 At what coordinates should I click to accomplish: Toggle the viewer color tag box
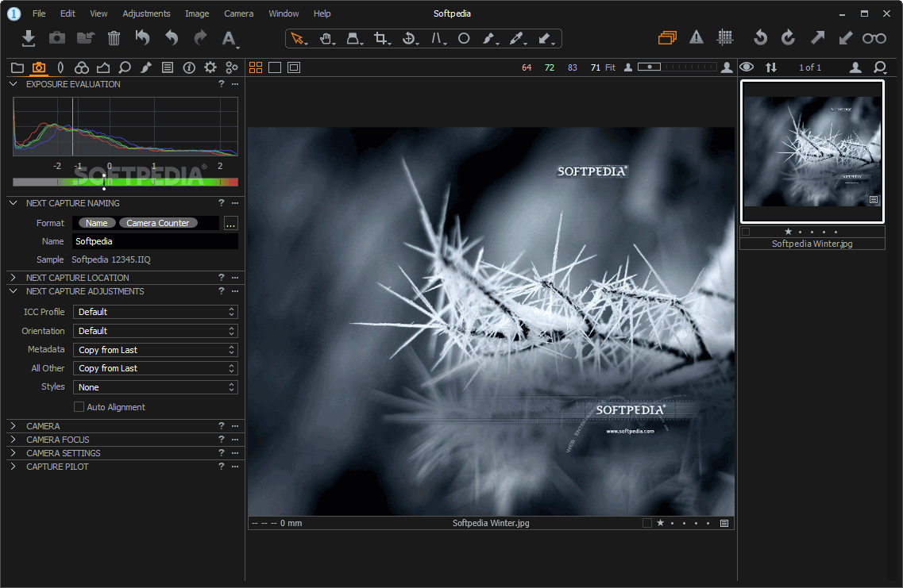647,523
